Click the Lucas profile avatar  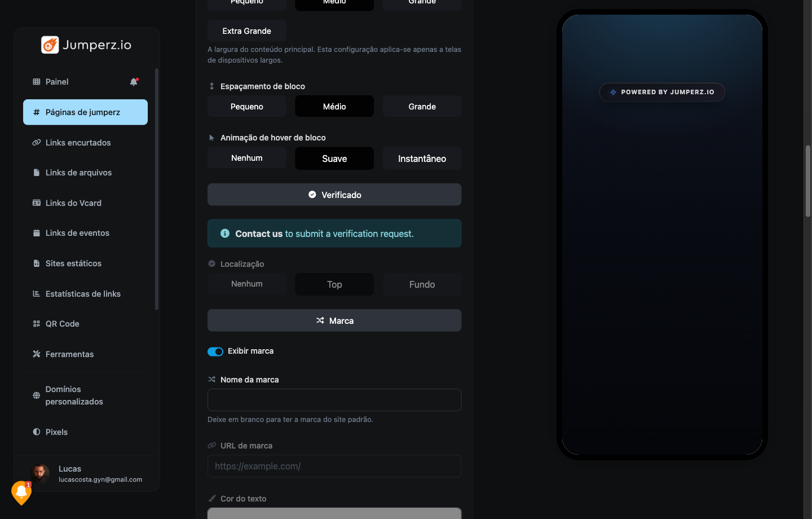pos(40,473)
